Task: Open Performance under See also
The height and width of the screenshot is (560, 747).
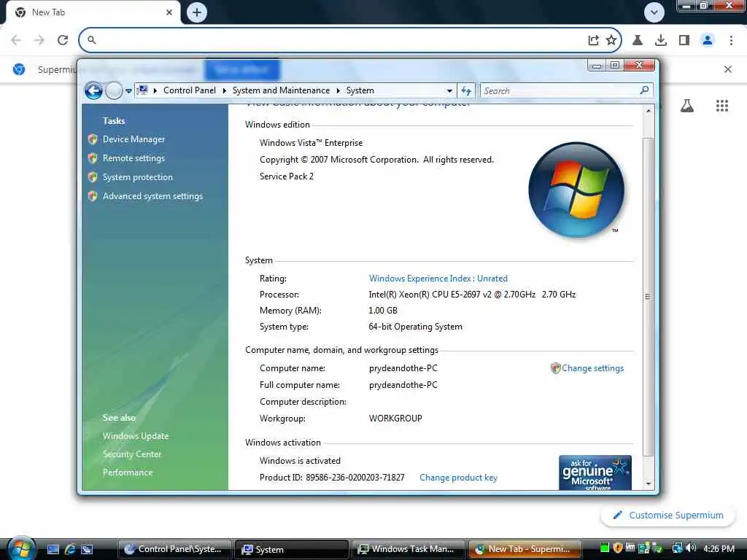Action: 128,472
